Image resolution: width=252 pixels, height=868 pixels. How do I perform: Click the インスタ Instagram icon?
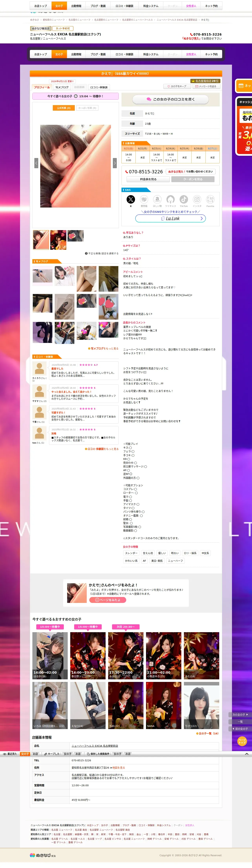(x=197, y=199)
